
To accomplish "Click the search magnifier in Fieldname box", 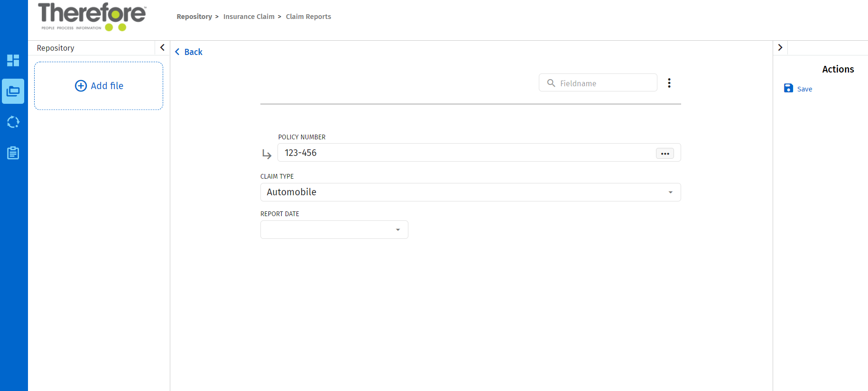I will [x=551, y=83].
